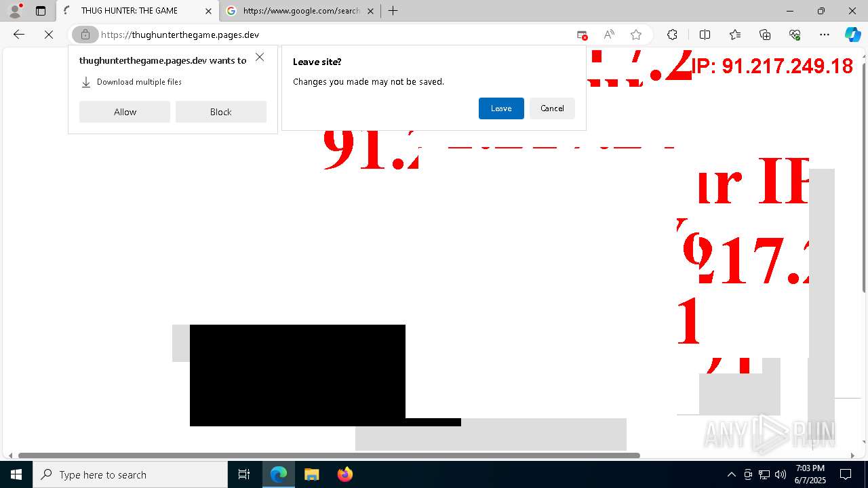Open the tab actions menu icon

[x=41, y=11]
